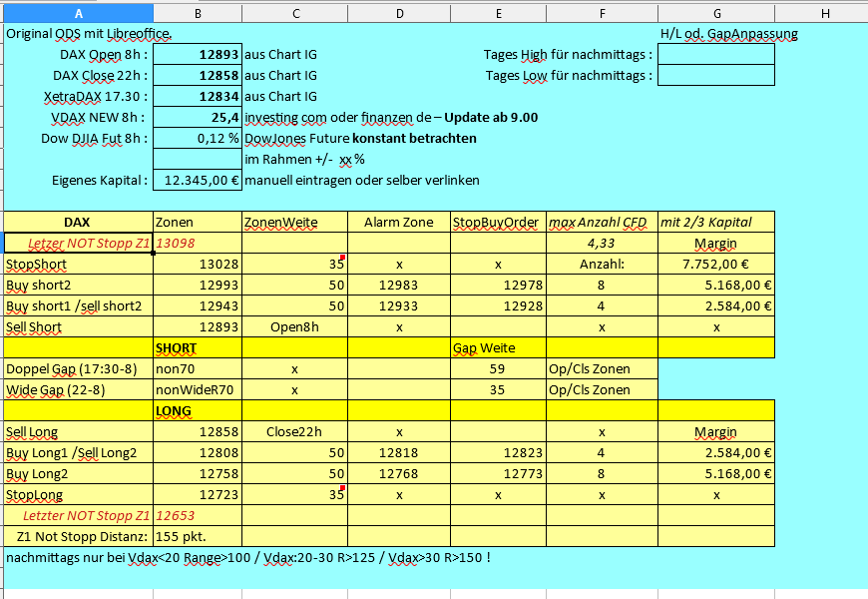Click the DAX Close 22h value cell
This screenshot has width=868, height=599.
[x=198, y=75]
